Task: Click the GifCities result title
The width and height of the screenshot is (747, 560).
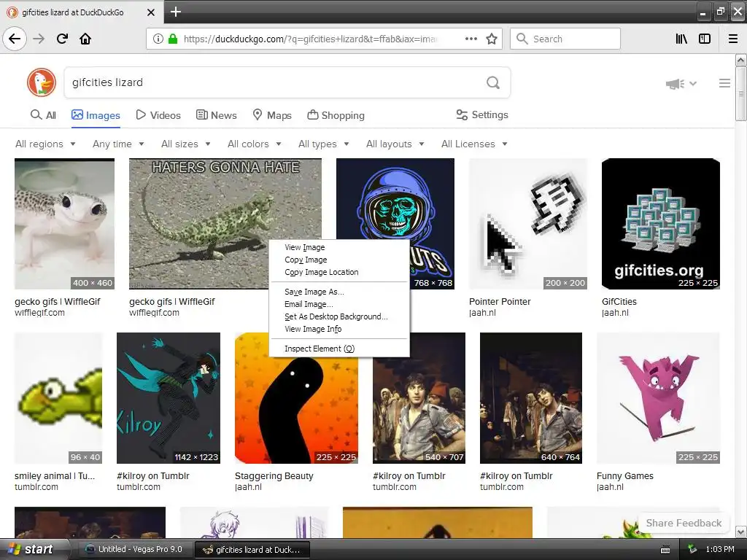Action: click(x=619, y=301)
